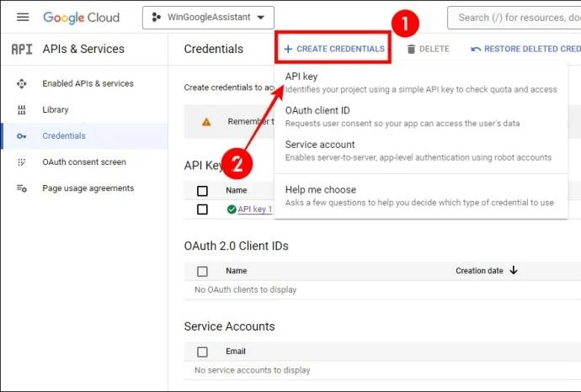Choose OAuth client ID option

421,117
